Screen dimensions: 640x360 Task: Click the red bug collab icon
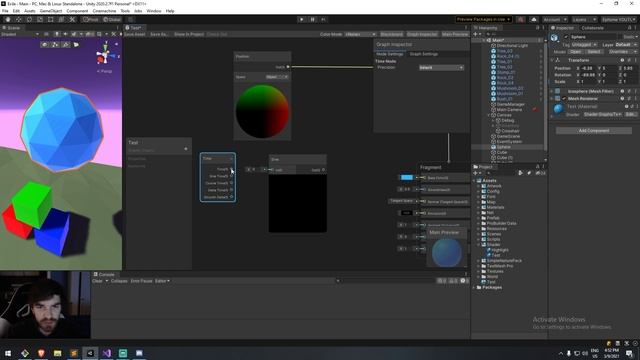point(521,20)
